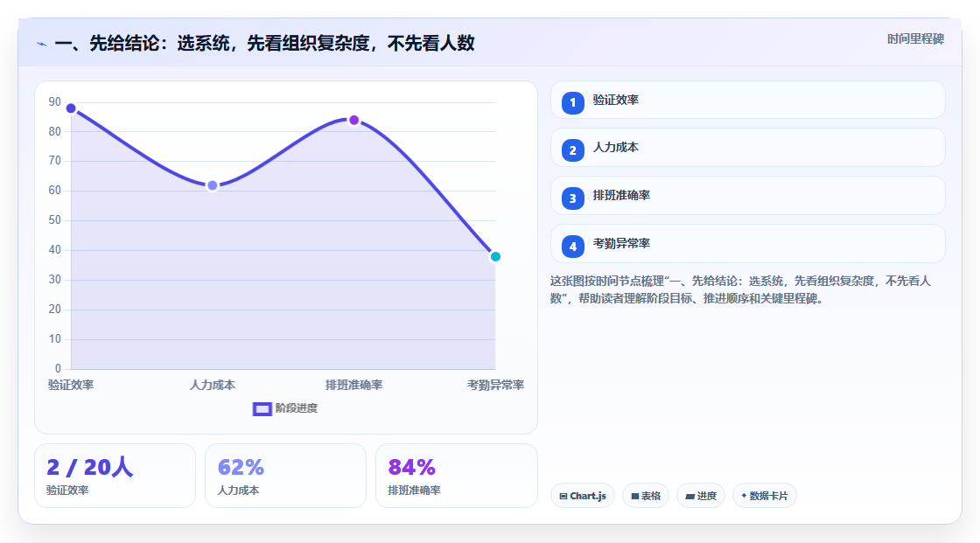Click the lightning icon beside the heading
980x543 pixels.
click(x=42, y=44)
